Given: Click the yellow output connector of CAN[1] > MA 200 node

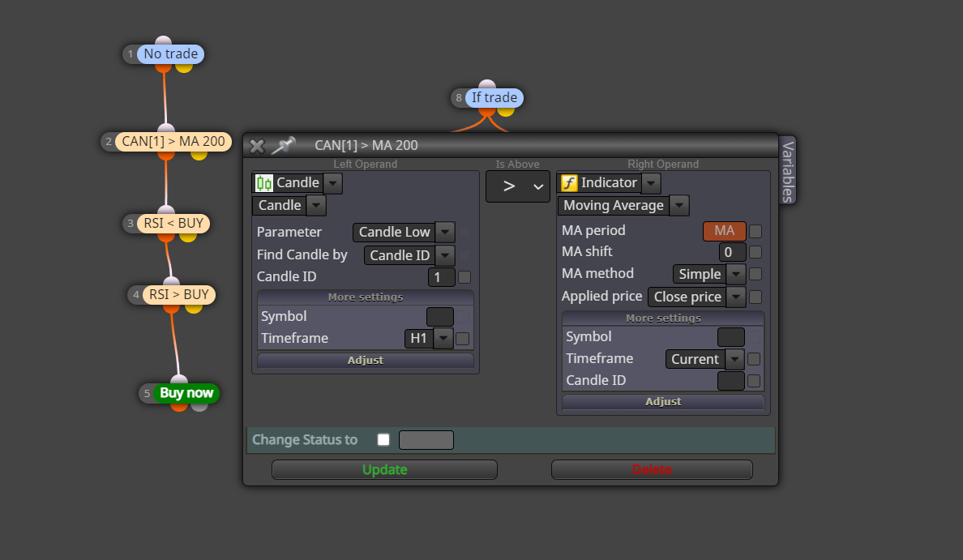Looking at the screenshot, I should point(199,155).
